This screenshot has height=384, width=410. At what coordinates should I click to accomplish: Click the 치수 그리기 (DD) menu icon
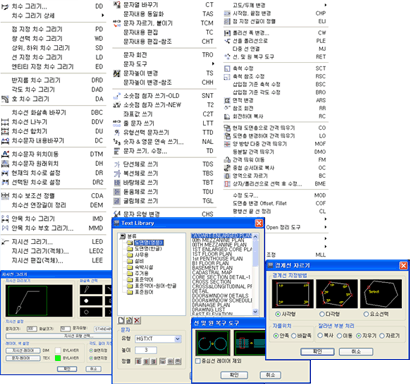click(5, 6)
